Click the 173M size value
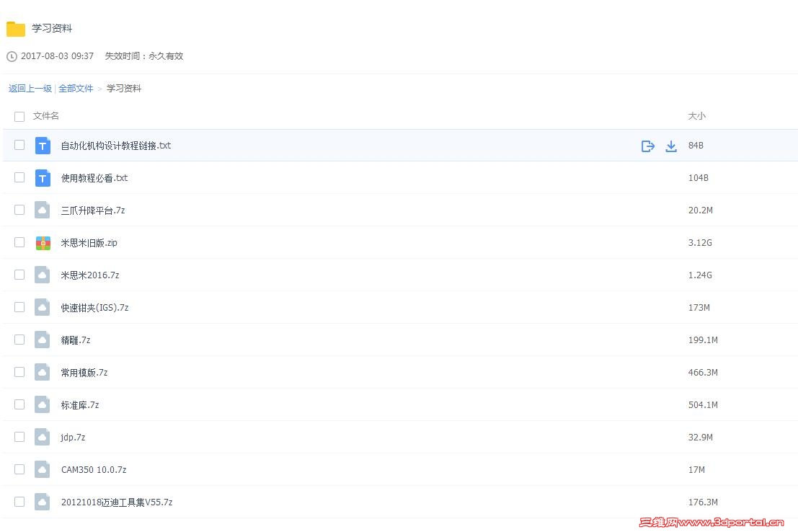 (x=699, y=308)
